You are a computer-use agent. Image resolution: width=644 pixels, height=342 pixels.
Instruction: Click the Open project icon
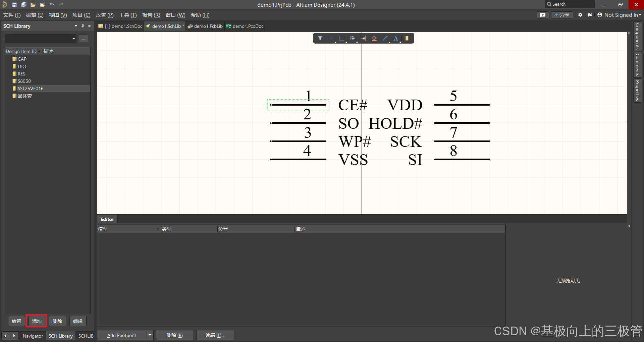[x=42, y=5]
